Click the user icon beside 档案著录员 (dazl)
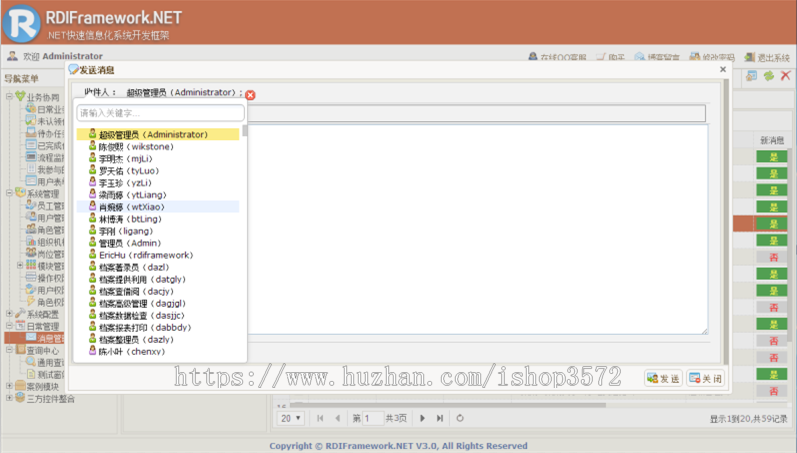The height and width of the screenshot is (453, 797). click(x=93, y=266)
